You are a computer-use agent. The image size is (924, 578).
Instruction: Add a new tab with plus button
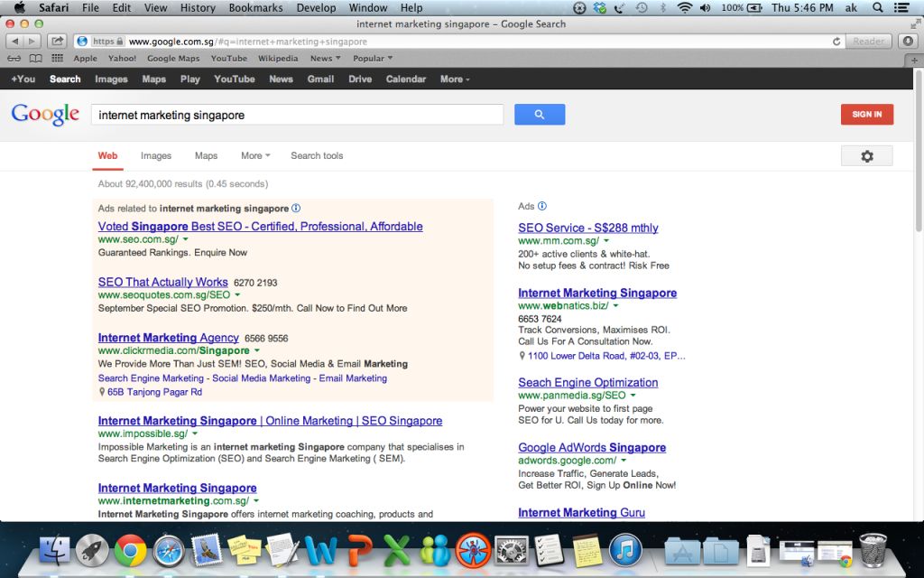click(914, 61)
